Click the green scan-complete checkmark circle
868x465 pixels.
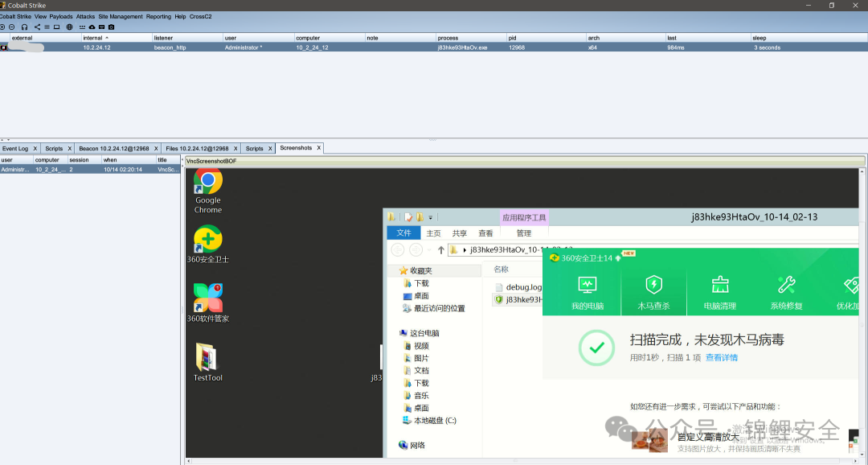[596, 348]
